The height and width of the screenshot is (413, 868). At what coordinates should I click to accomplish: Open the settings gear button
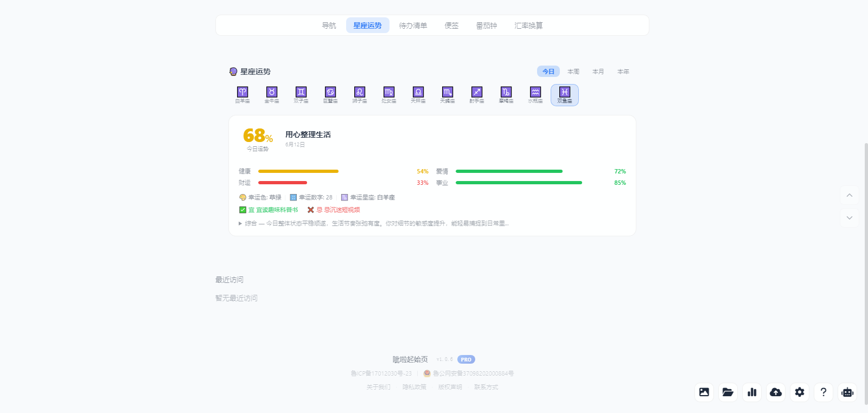[x=800, y=392]
